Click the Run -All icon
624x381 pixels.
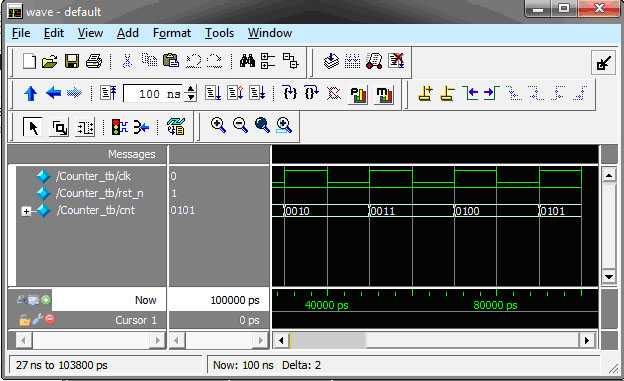257,93
